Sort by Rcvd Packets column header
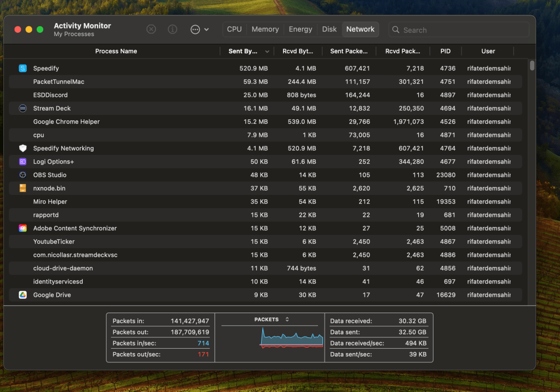This screenshot has width=560, height=392. pyautogui.click(x=403, y=51)
